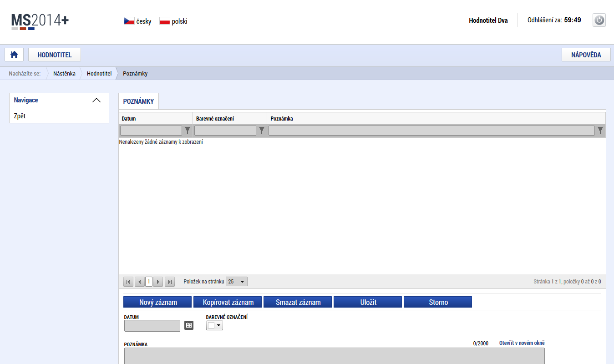Screen dimensions: 614x364
Task: Click the Navigace panel title
Action: tap(26, 100)
